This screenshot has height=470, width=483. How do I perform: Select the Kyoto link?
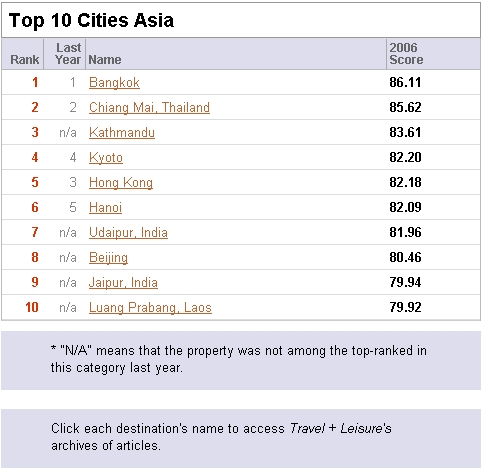click(x=106, y=158)
